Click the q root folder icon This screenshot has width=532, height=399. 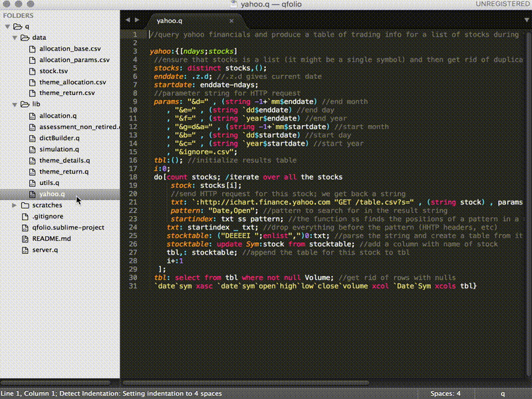point(18,27)
